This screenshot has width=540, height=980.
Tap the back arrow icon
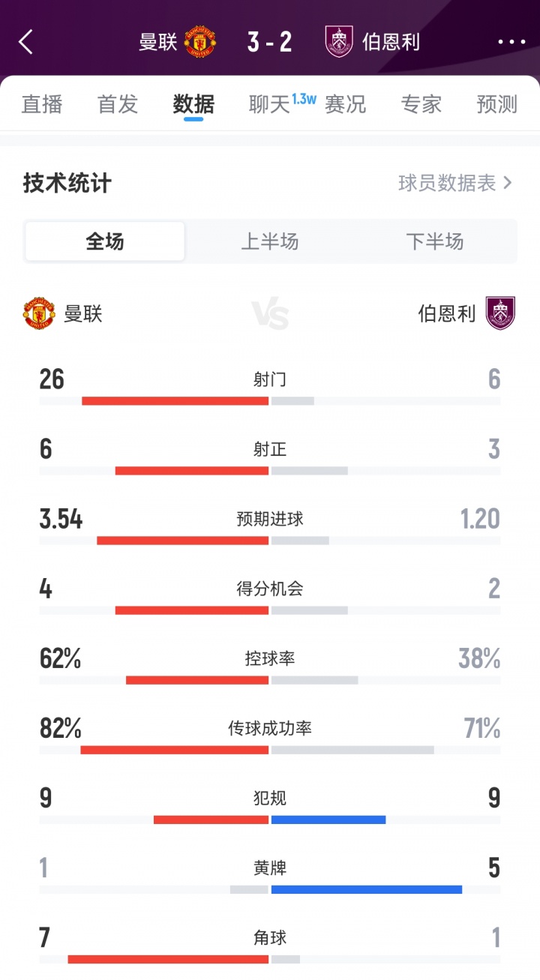click(x=26, y=42)
